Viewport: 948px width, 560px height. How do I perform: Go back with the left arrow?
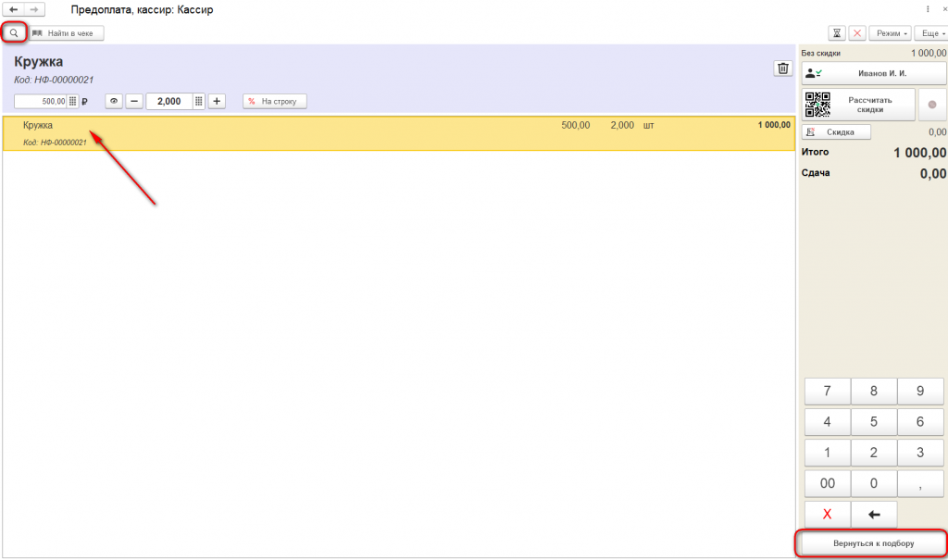pyautogui.click(x=13, y=9)
